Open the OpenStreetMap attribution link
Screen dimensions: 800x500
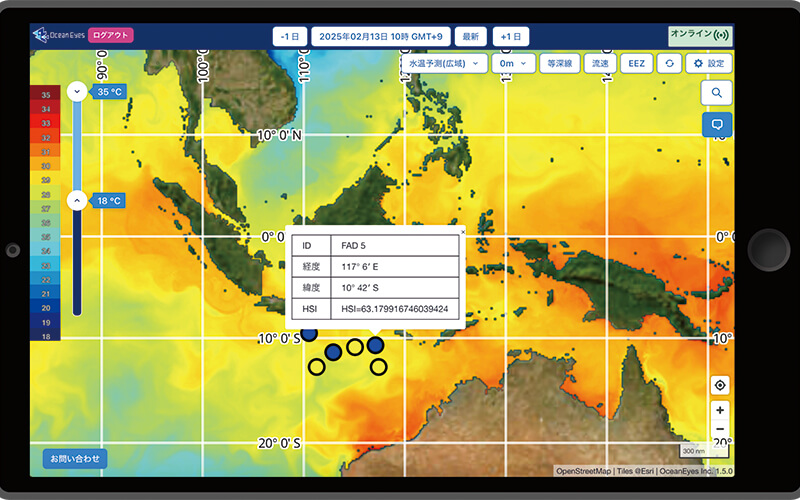pyautogui.click(x=583, y=471)
